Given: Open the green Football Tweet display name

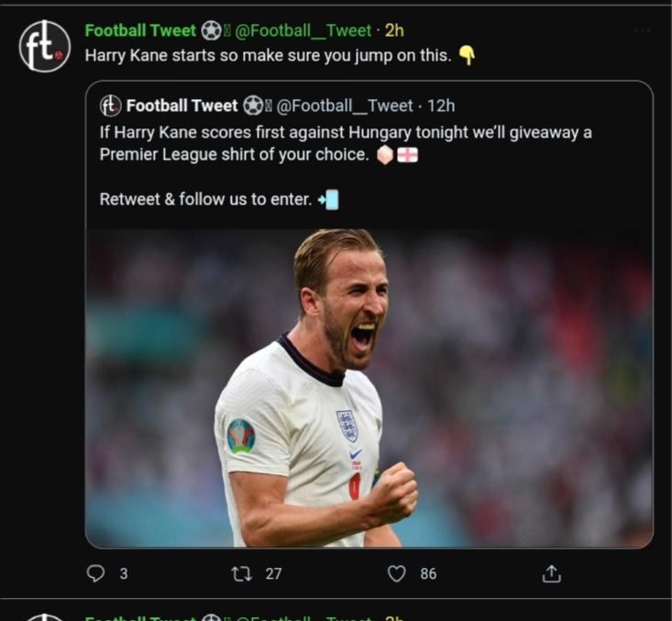Looking at the screenshot, I should point(140,30).
